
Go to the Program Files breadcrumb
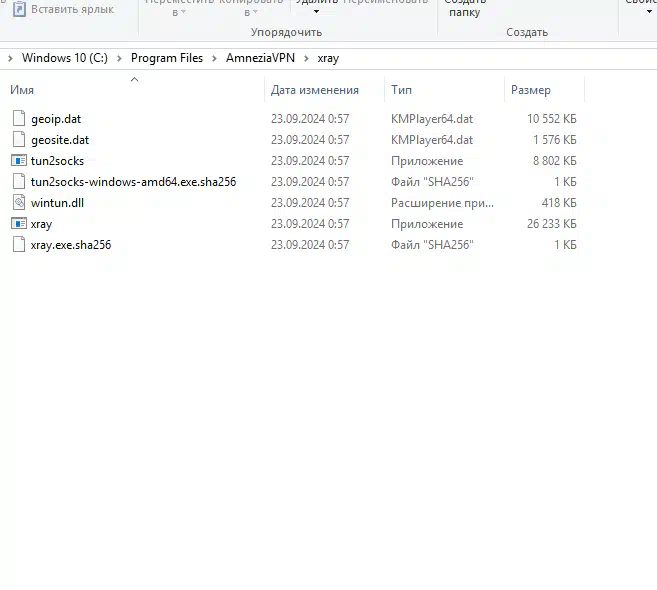[167, 58]
